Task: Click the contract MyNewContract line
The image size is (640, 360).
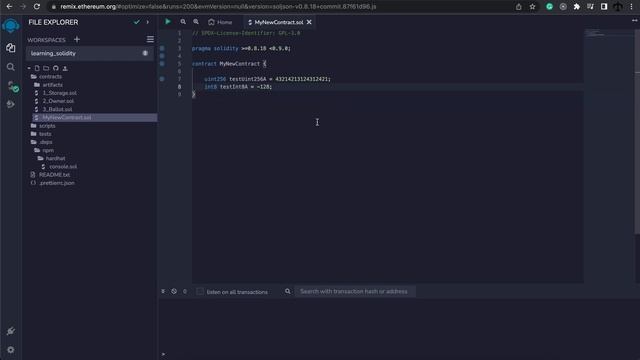Action: pos(229,64)
